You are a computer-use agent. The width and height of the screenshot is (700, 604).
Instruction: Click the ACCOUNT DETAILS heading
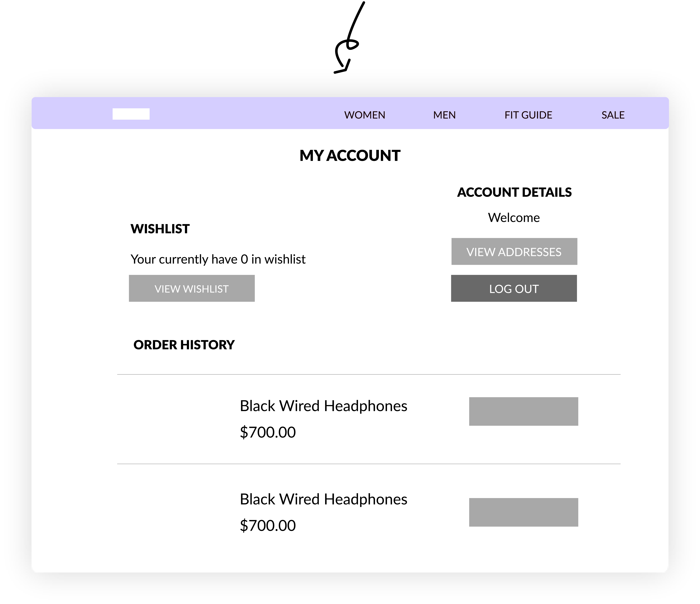coord(514,192)
